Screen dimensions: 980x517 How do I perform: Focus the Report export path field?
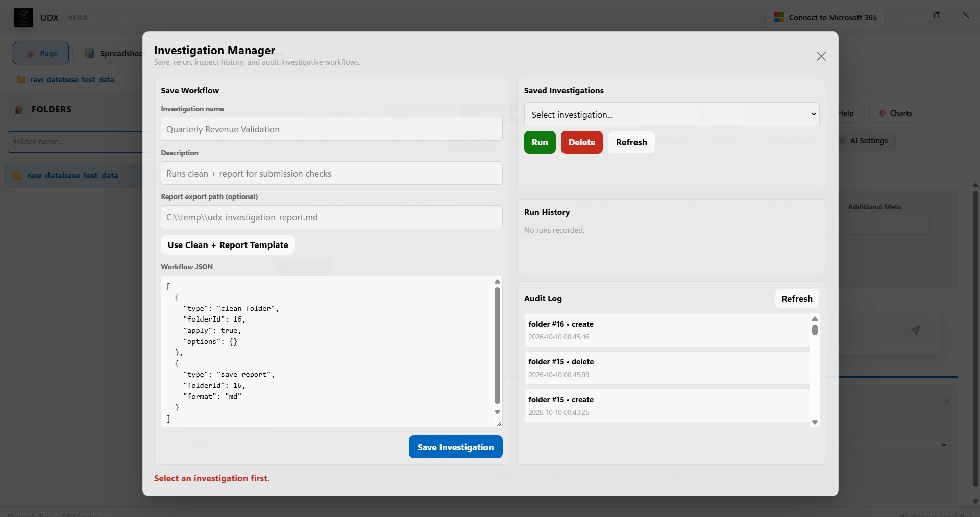pyautogui.click(x=332, y=217)
